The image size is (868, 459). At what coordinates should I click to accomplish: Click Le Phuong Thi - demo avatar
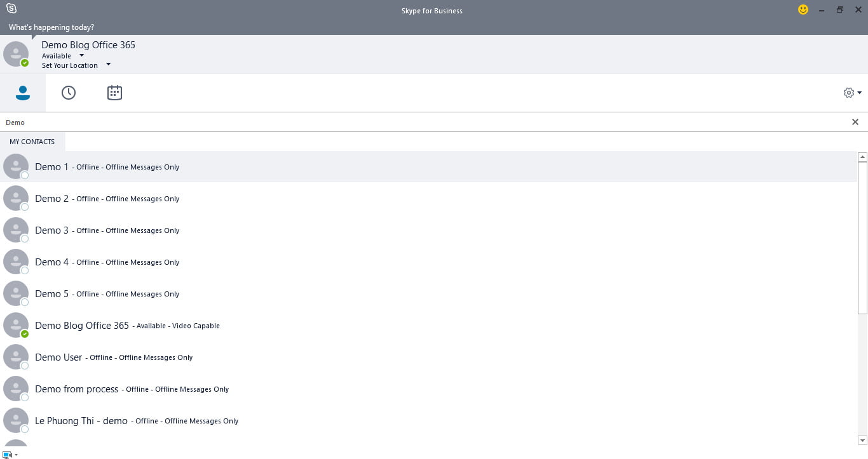point(16,420)
